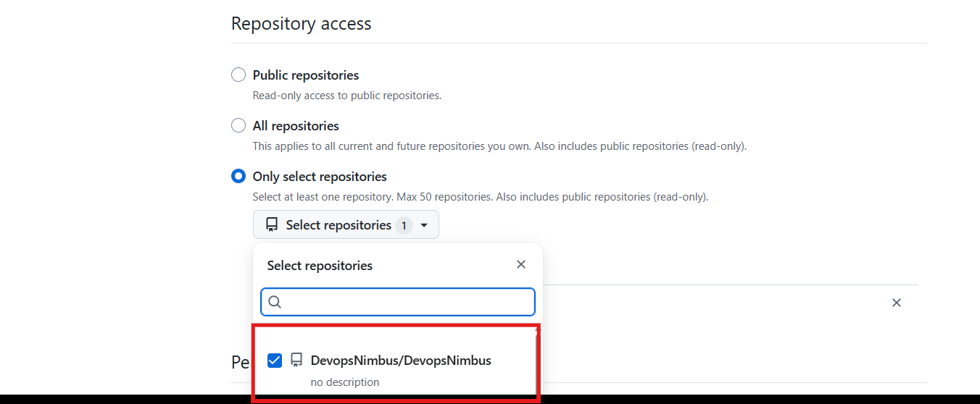Click the 'no description' text under repository
Image resolution: width=980 pixels, height=404 pixels.
point(345,382)
